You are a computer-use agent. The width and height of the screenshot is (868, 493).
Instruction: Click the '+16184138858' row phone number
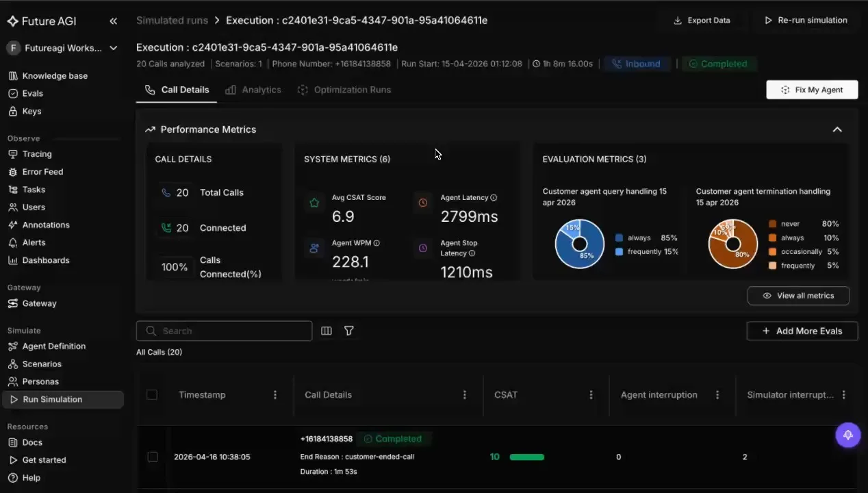click(x=327, y=439)
